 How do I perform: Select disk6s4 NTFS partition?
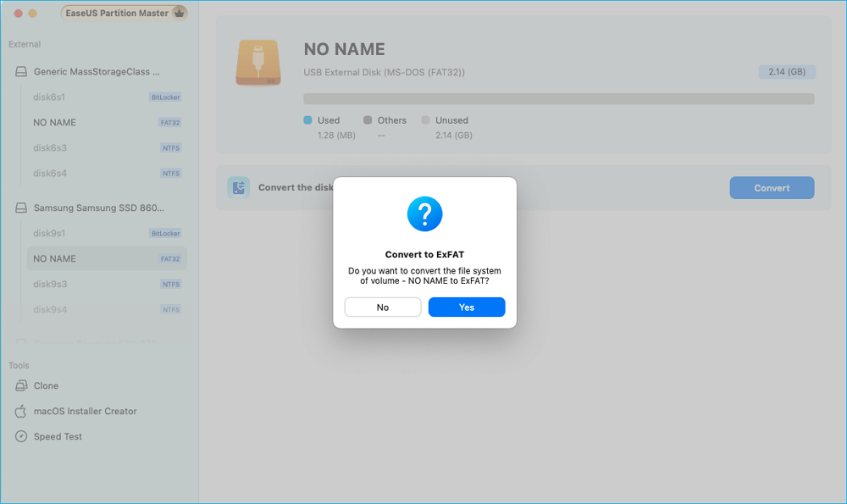pyautogui.click(x=107, y=174)
